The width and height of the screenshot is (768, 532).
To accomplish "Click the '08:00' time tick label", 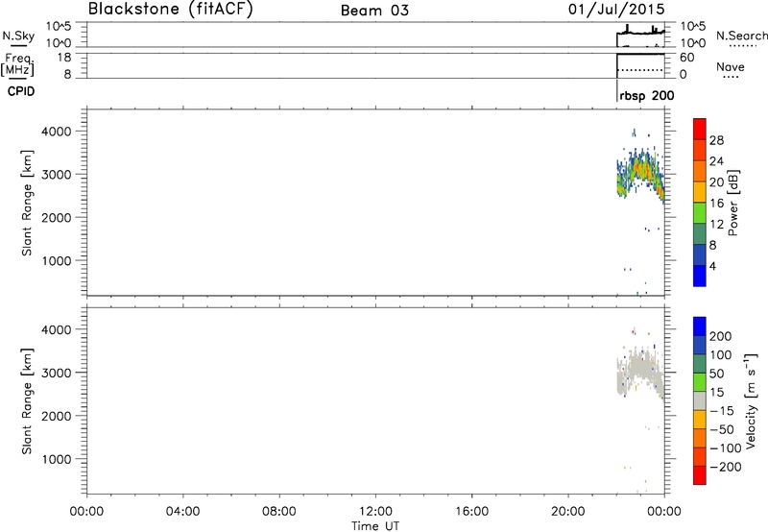I will (279, 512).
